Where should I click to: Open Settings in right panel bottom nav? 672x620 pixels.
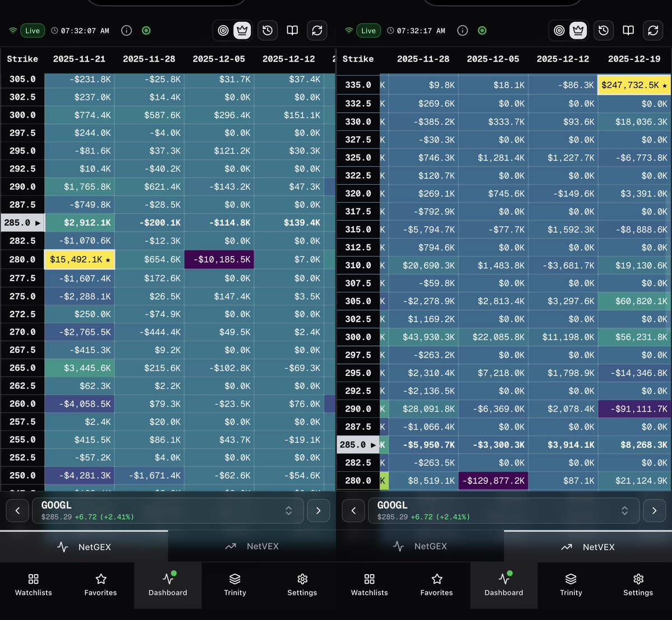[x=638, y=585]
